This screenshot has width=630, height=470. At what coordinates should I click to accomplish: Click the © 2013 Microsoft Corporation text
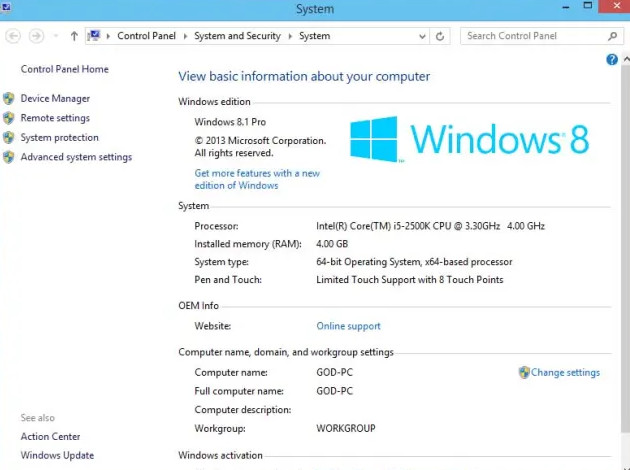(260, 141)
